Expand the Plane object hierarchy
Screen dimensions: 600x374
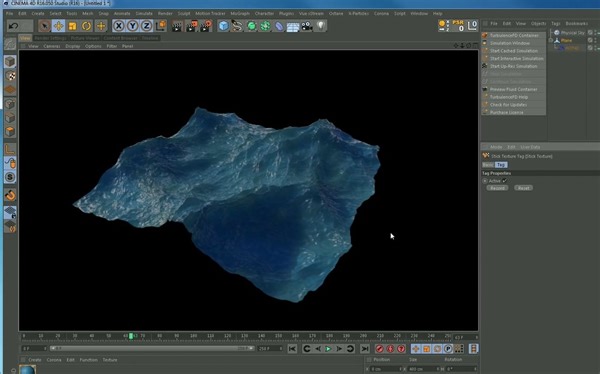[x=551, y=40]
